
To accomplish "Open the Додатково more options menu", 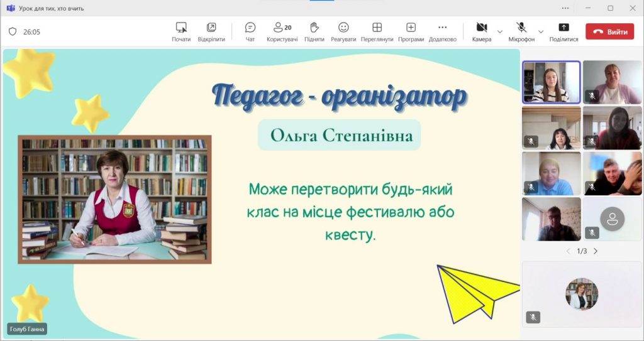I will click(x=442, y=28).
